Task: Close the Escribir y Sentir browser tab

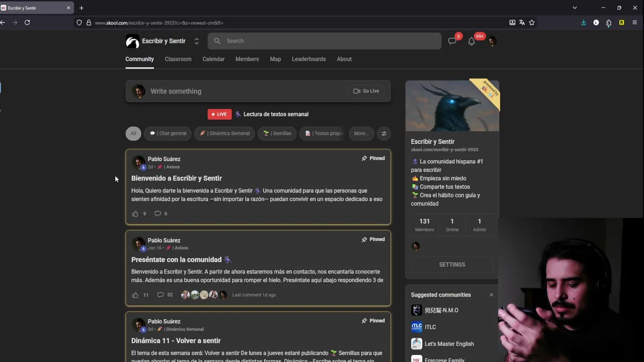Action: 68,8
